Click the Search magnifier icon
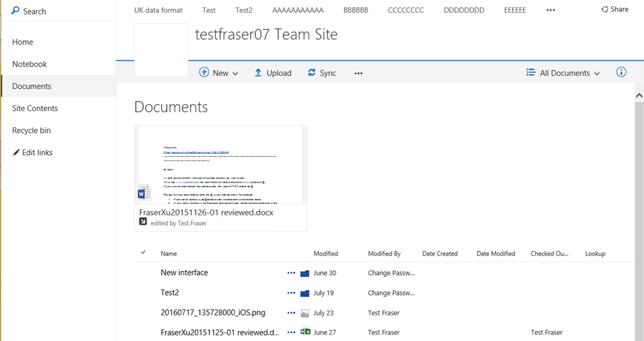The width and height of the screenshot is (644, 341). [15, 11]
